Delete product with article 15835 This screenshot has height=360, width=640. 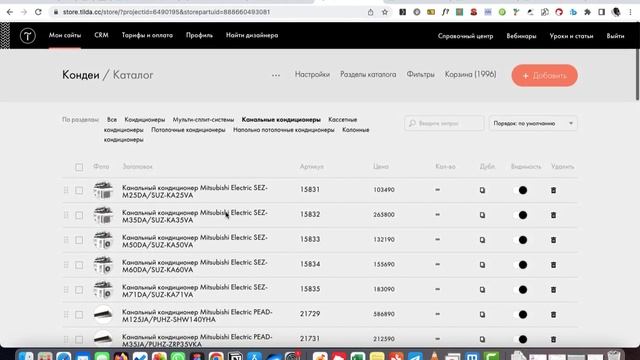click(x=553, y=290)
